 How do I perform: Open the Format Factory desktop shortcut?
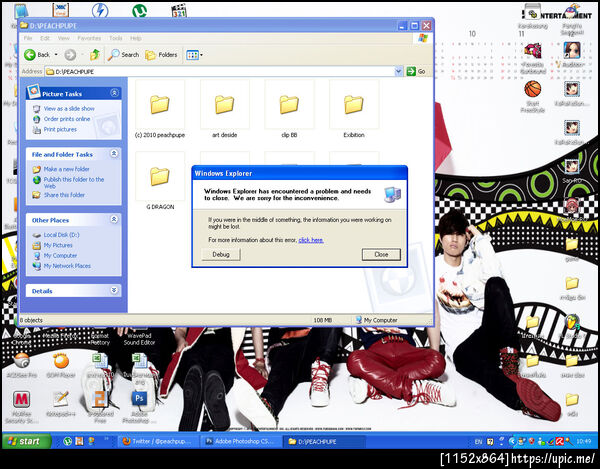point(100,337)
